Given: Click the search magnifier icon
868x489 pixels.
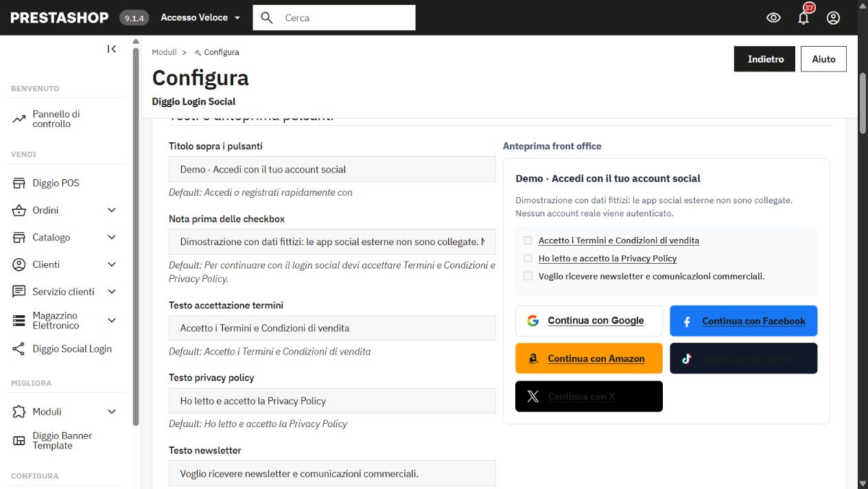Looking at the screenshot, I should click(x=267, y=18).
